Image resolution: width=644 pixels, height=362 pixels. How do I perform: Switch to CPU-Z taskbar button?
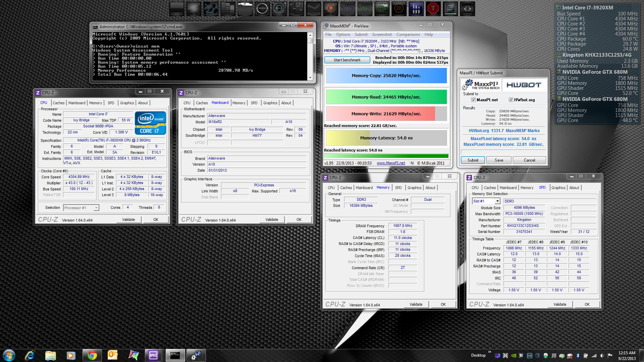(154, 355)
